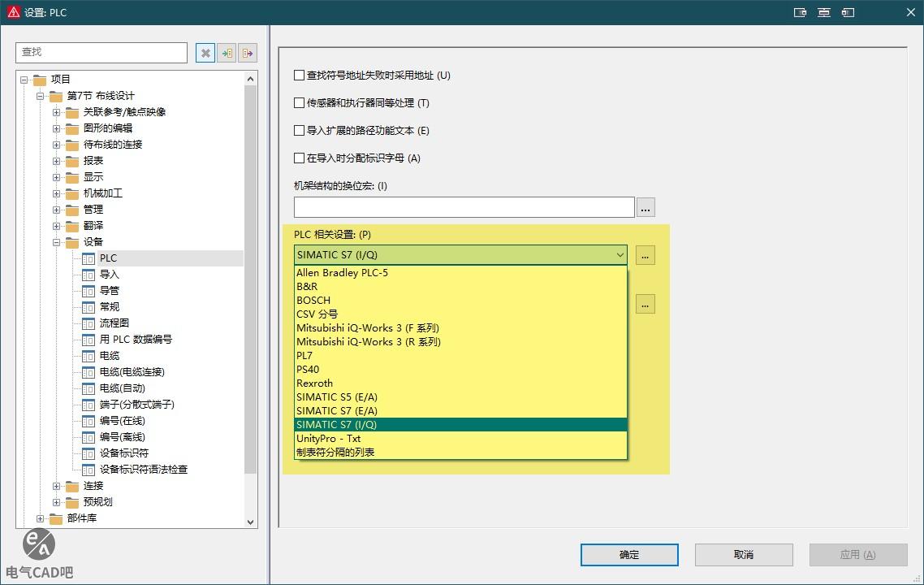Pick PL7 from the dropdown list
This screenshot has width=924, height=585.
coord(460,356)
